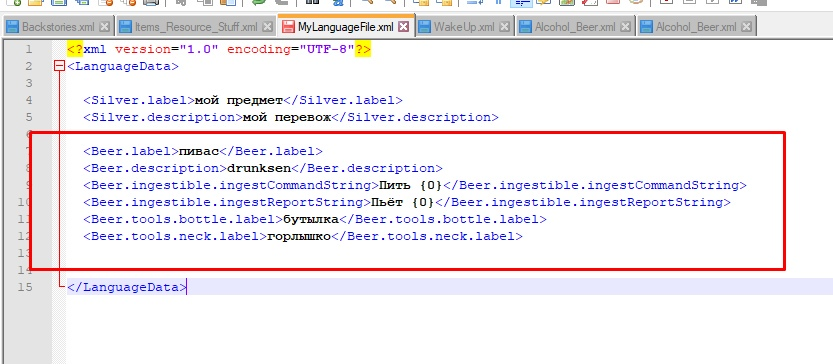Click the red unsaved icon on MyLanguageFile.xml tab
The image size is (833, 364).
point(288,26)
